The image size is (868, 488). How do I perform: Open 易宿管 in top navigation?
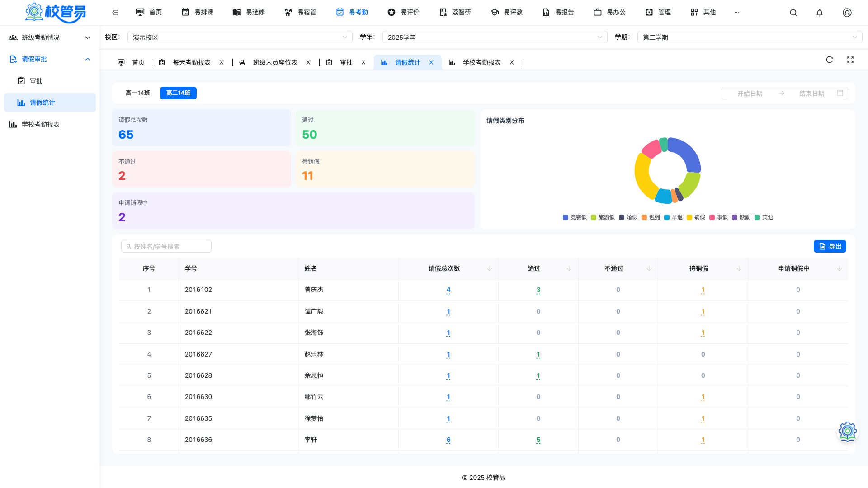301,12
